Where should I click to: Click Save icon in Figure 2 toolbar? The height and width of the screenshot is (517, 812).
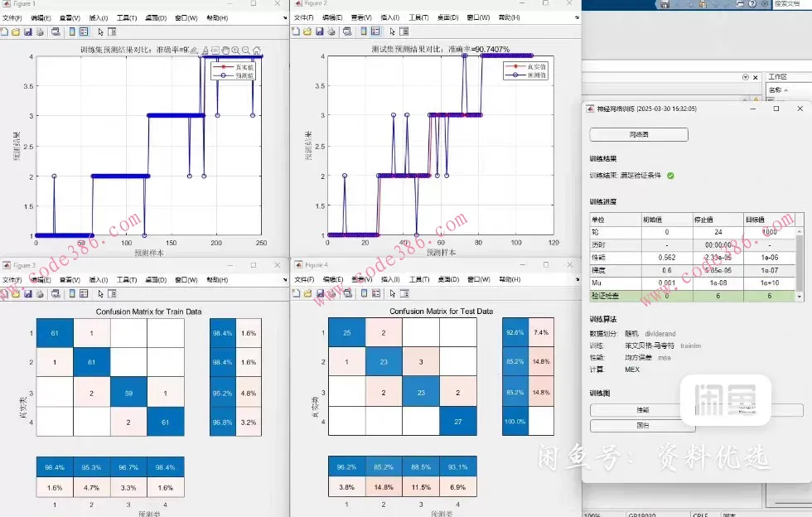point(320,31)
